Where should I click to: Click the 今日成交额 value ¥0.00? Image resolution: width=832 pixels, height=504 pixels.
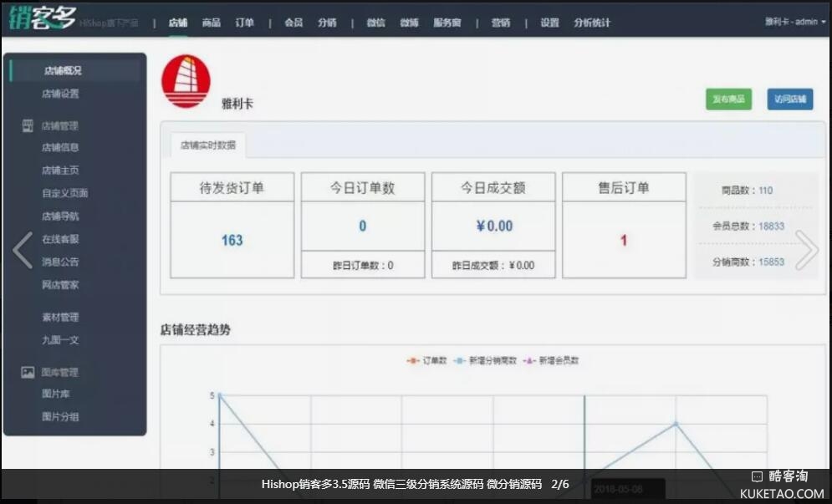tap(494, 226)
